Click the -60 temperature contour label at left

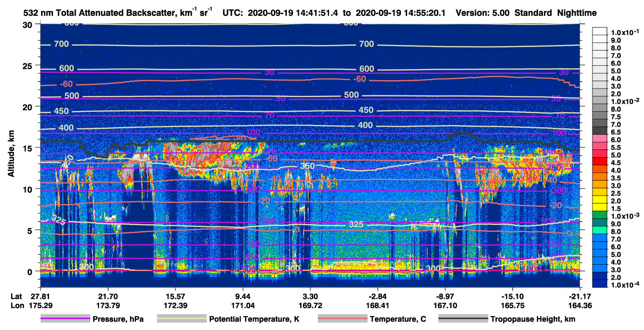point(67,84)
